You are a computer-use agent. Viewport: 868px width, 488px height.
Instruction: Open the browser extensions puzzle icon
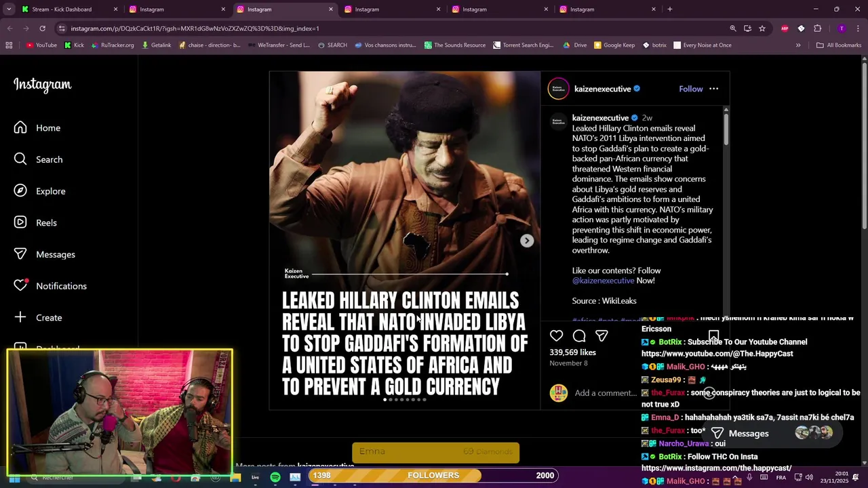[x=817, y=28]
